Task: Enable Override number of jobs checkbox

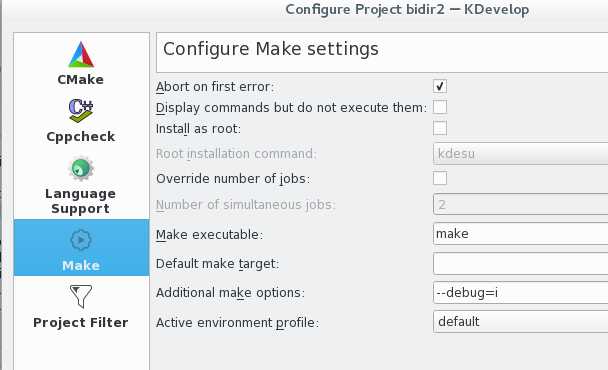Action: [440, 178]
